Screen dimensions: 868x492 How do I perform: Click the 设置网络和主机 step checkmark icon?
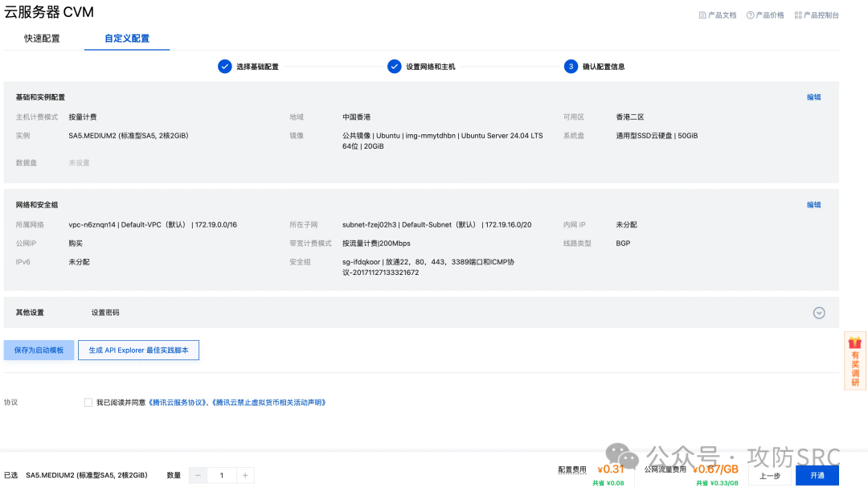coord(394,67)
